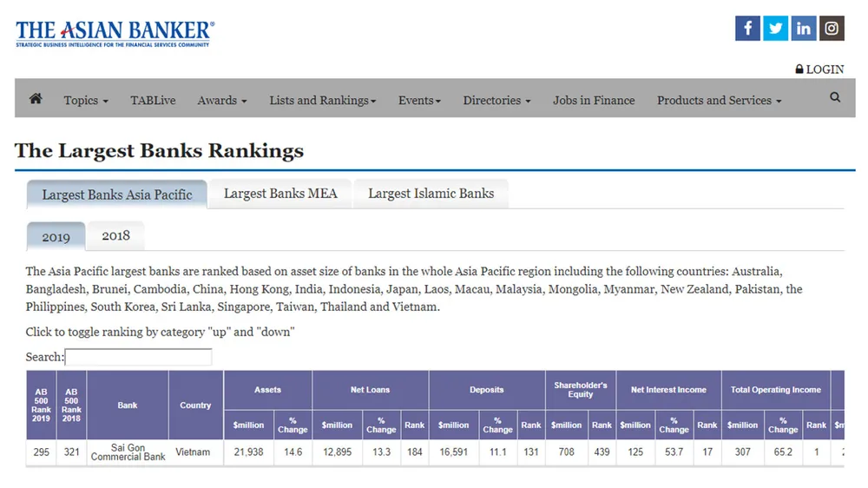Go to Jobs in Finance

594,101
